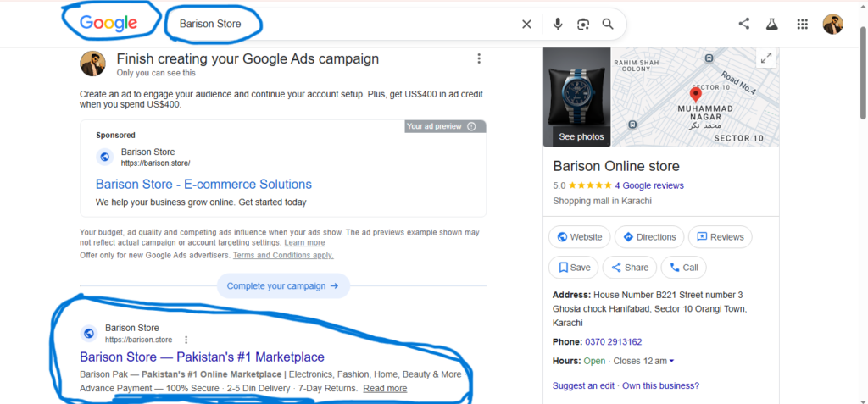Click Complete your campaign button
The image size is (868, 404).
point(283,286)
